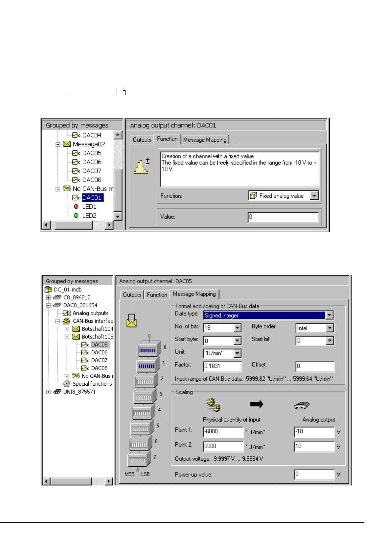Click the Factor field showing 0.1831
Screen dimensions: 392x555
tap(222, 366)
